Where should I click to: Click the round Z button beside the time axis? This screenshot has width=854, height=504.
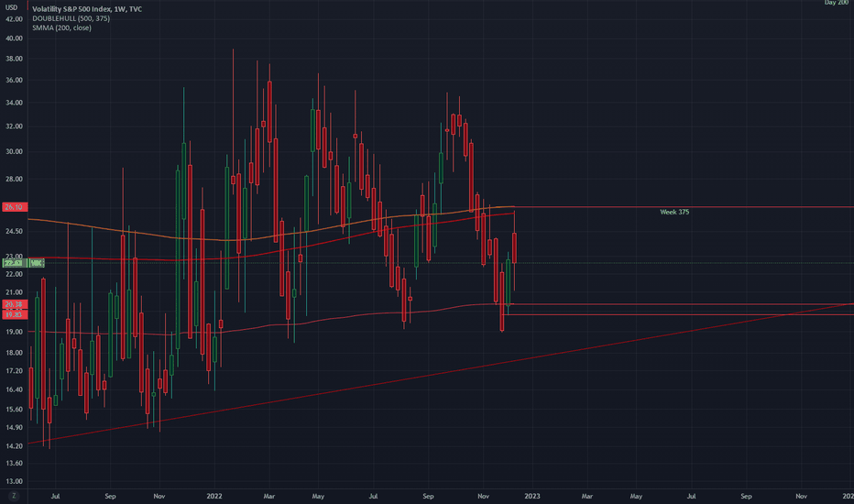[x=14, y=496]
